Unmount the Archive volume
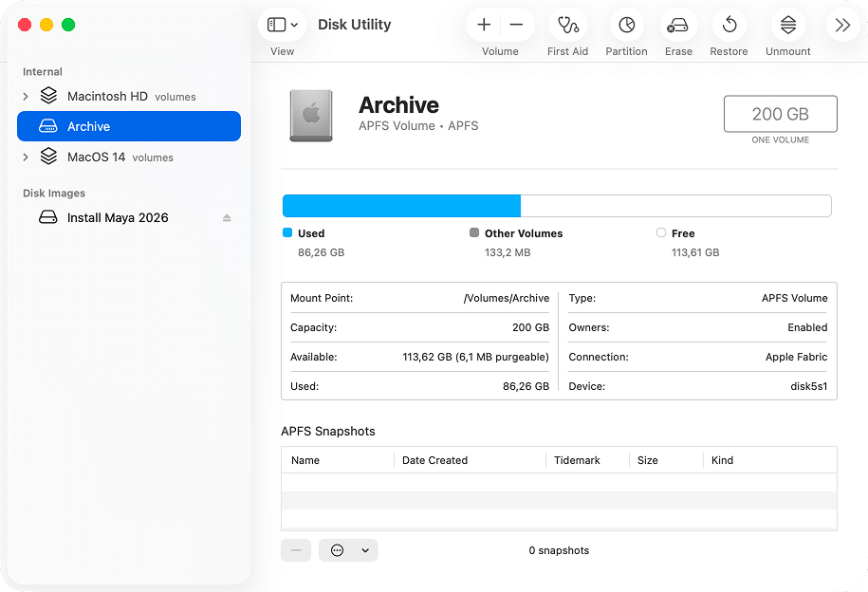 [787, 26]
